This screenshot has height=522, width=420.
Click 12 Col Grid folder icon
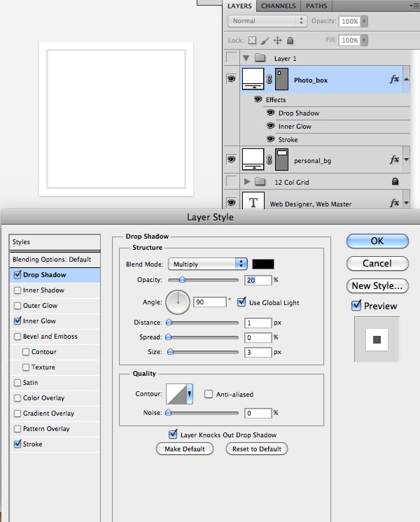pyautogui.click(x=260, y=181)
